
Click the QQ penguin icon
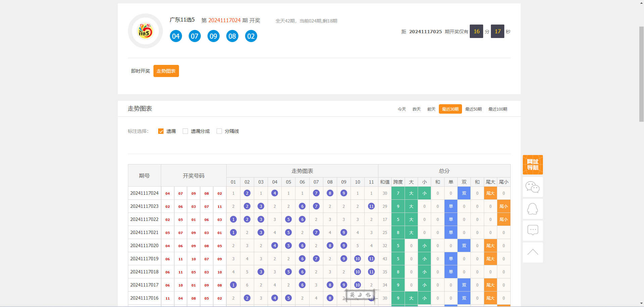(533, 209)
